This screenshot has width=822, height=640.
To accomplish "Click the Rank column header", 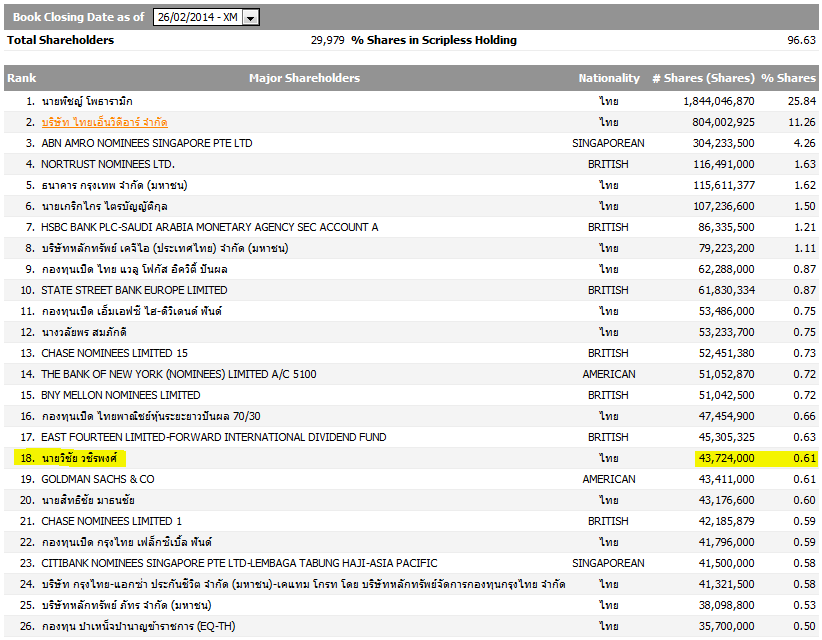I will [x=22, y=78].
